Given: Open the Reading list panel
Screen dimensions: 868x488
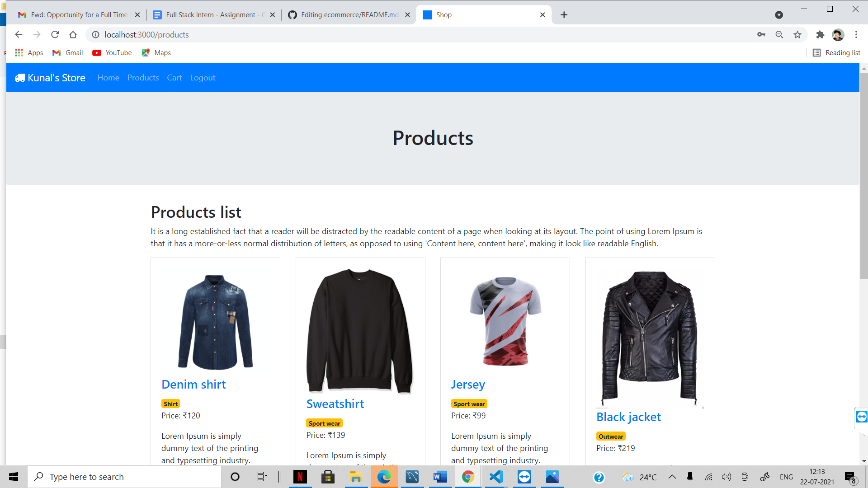Looking at the screenshot, I should point(836,53).
